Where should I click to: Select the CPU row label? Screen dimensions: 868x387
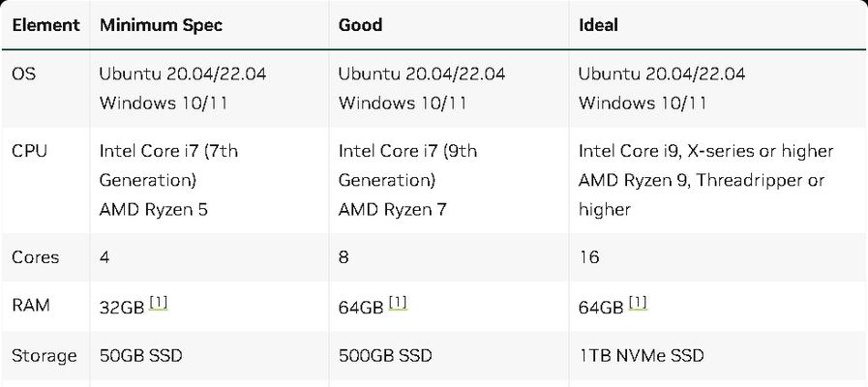29,151
